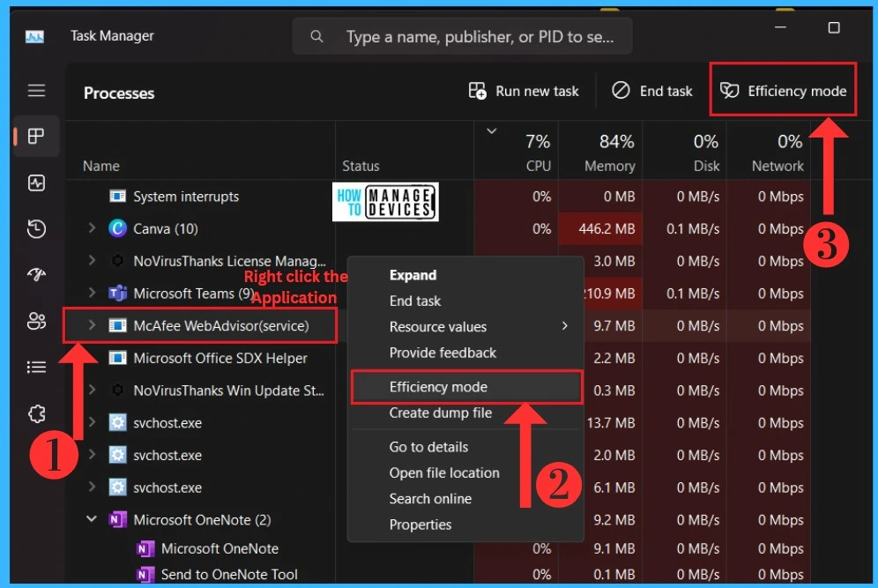Image resolution: width=878 pixels, height=588 pixels.
Task: Click the Processes page heading
Action: [x=119, y=93]
